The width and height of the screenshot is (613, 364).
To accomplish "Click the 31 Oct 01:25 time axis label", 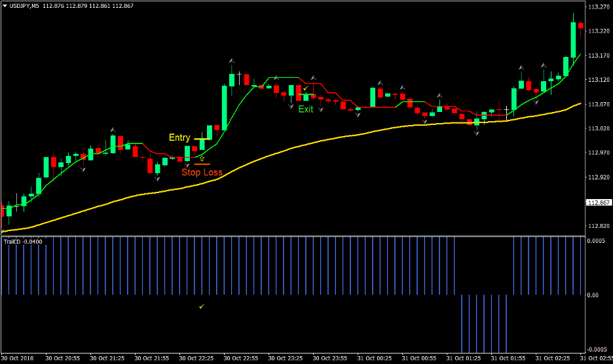I will 464,359.
